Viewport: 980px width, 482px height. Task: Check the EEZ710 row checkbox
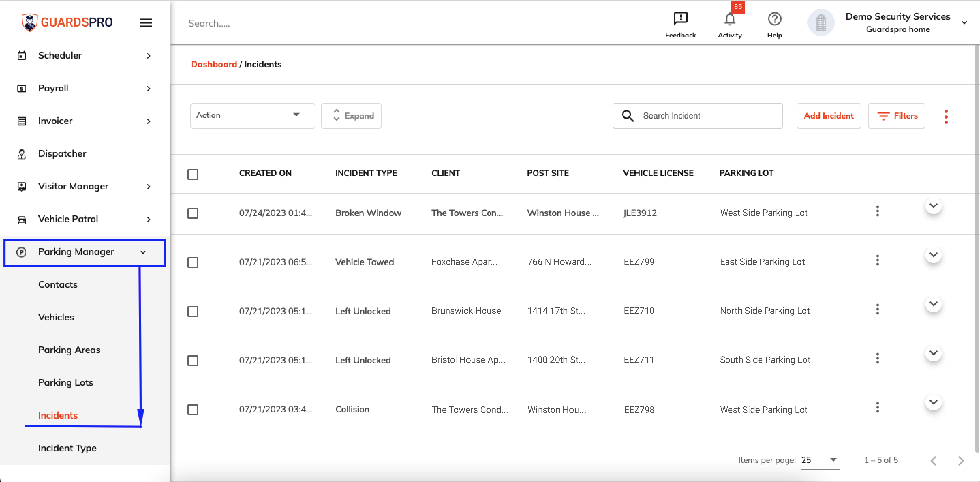click(x=193, y=311)
